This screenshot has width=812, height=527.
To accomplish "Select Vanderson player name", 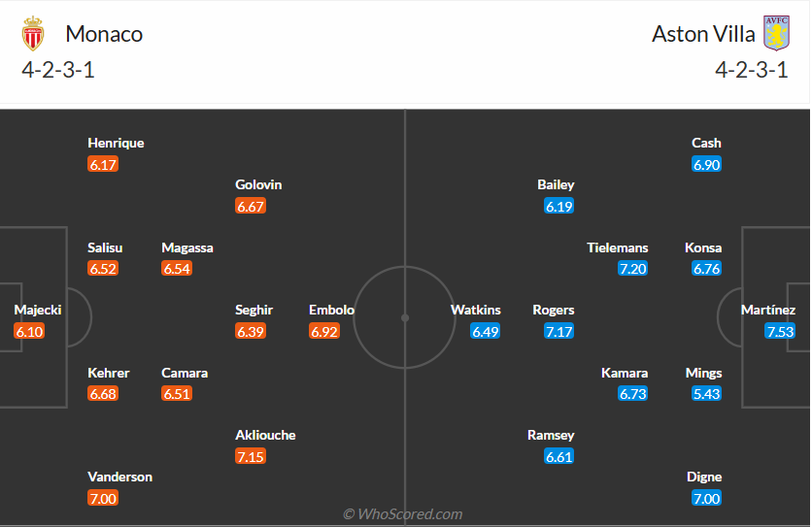I will tap(120, 478).
